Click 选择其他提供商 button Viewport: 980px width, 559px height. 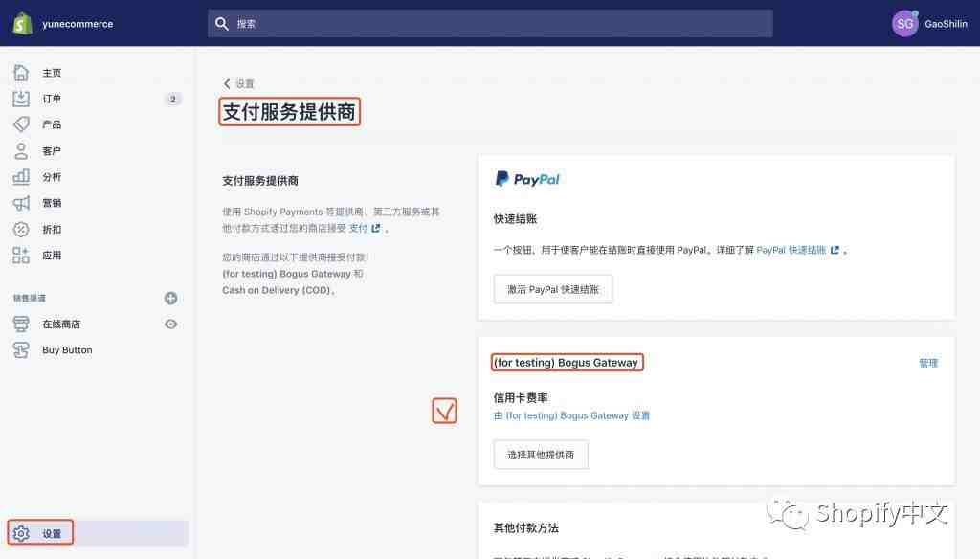click(x=541, y=455)
